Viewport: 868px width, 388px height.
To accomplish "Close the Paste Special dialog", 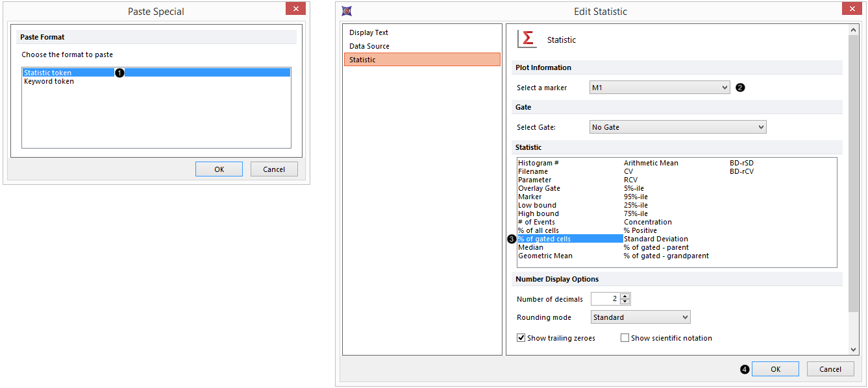I will [295, 9].
